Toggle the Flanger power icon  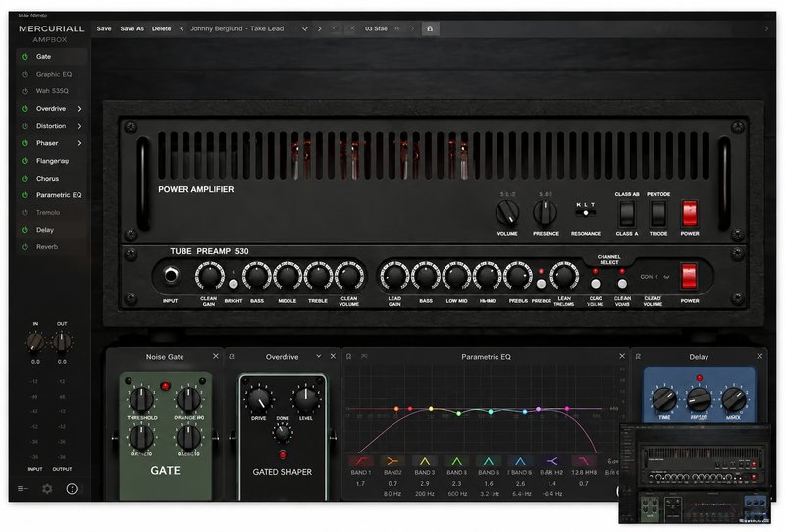pyautogui.click(x=25, y=161)
